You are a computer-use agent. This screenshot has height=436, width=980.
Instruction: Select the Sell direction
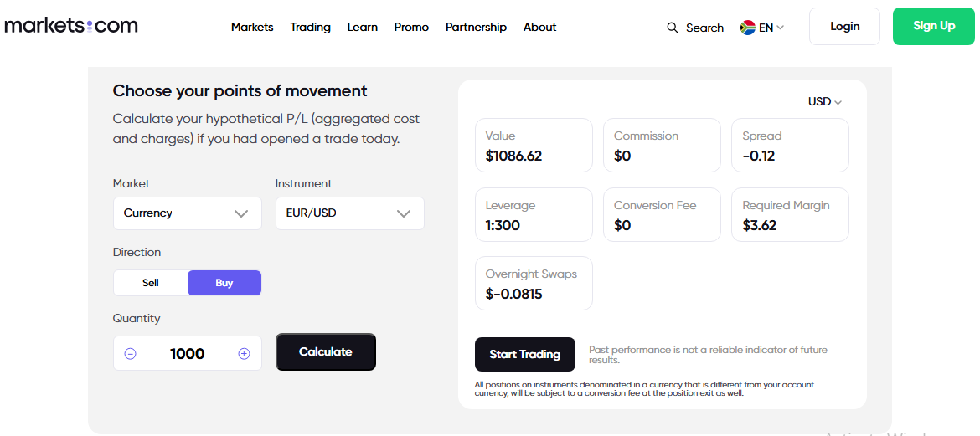(x=151, y=283)
